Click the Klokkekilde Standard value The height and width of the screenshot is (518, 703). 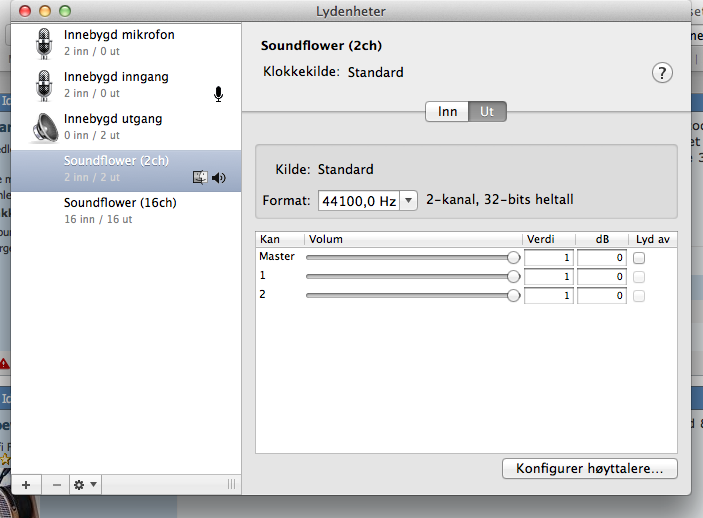pyautogui.click(x=376, y=72)
